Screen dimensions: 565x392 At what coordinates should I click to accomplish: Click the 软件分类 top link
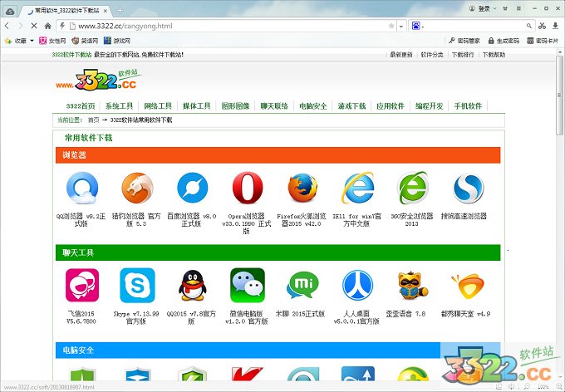coord(432,55)
